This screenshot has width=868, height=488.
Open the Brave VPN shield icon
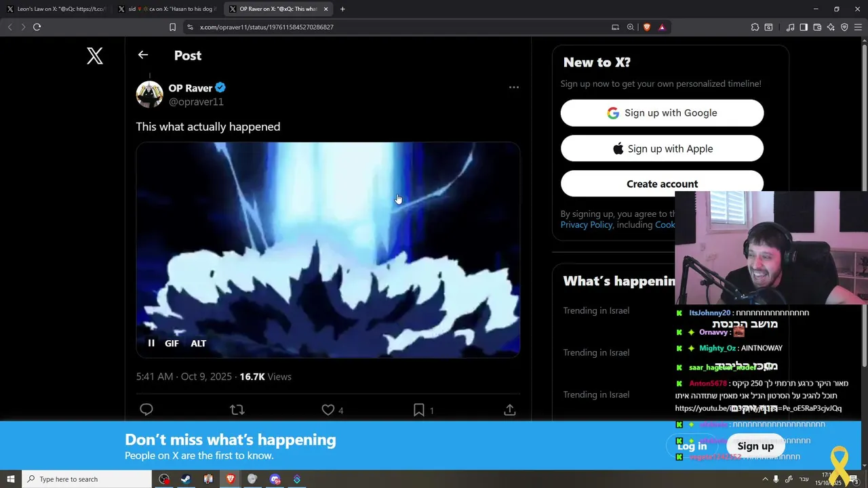[844, 27]
